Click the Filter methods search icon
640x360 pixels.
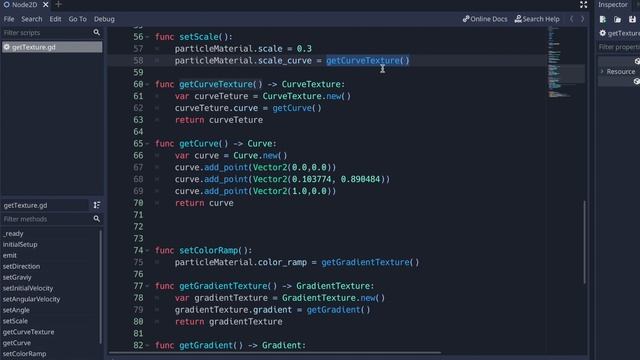(x=96, y=219)
